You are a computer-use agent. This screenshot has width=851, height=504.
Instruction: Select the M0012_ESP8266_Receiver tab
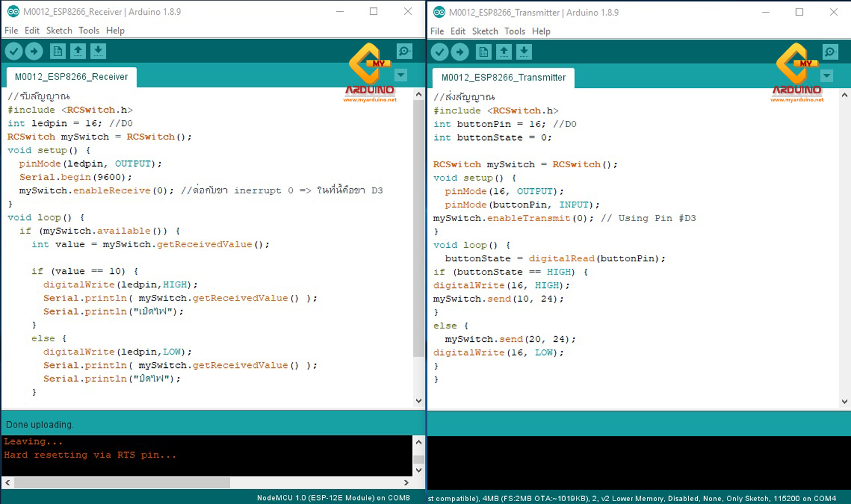[x=70, y=77]
